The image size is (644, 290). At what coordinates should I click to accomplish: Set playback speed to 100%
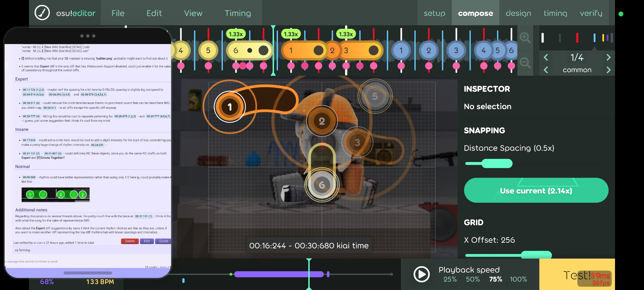pyautogui.click(x=518, y=279)
